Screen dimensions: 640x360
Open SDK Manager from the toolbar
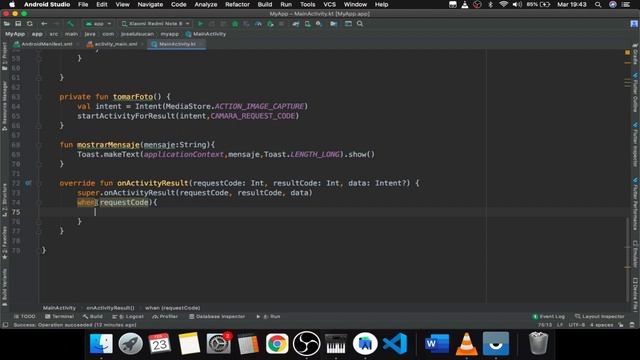pyautogui.click(x=319, y=24)
